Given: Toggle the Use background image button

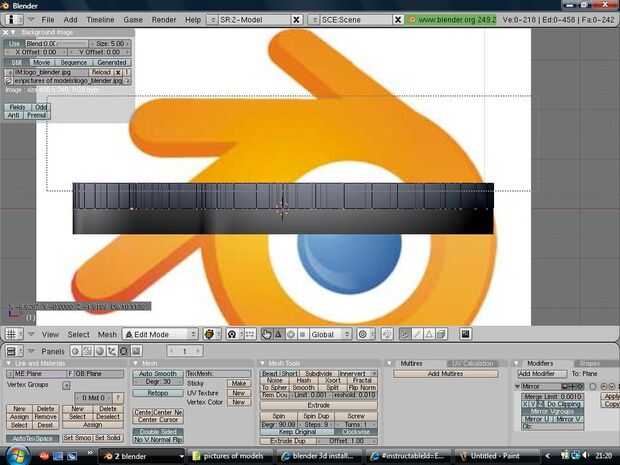Looking at the screenshot, I should (14, 43).
